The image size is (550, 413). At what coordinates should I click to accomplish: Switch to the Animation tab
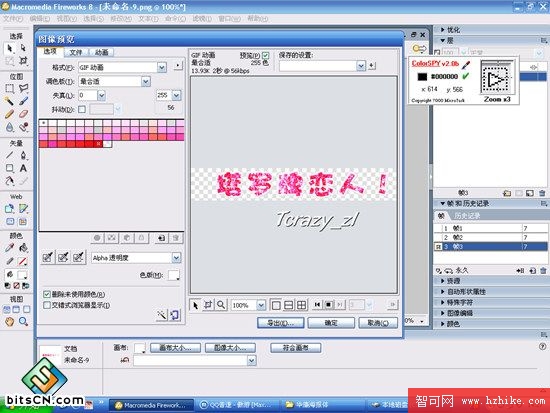coord(101,52)
